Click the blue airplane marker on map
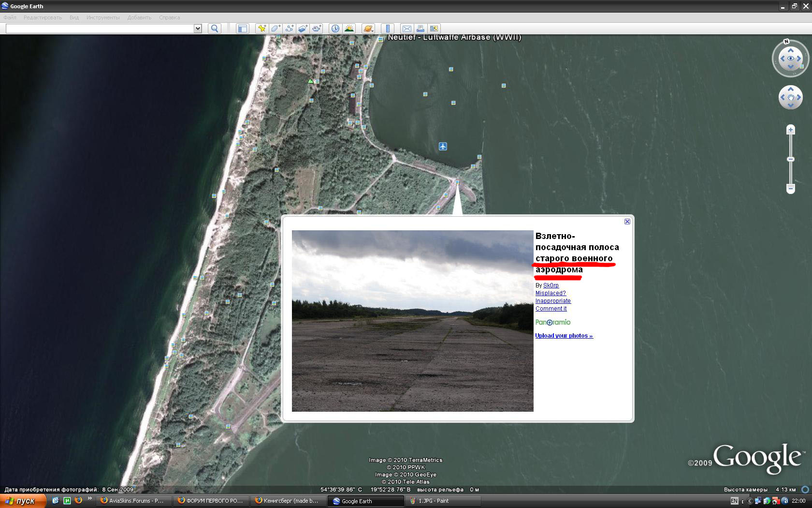The width and height of the screenshot is (812, 508). (443, 146)
